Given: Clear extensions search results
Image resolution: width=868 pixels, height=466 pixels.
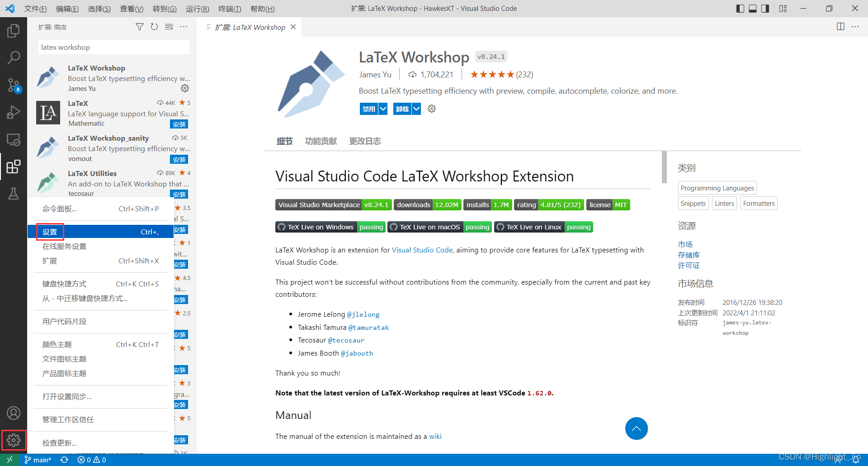Looking at the screenshot, I should click(169, 27).
